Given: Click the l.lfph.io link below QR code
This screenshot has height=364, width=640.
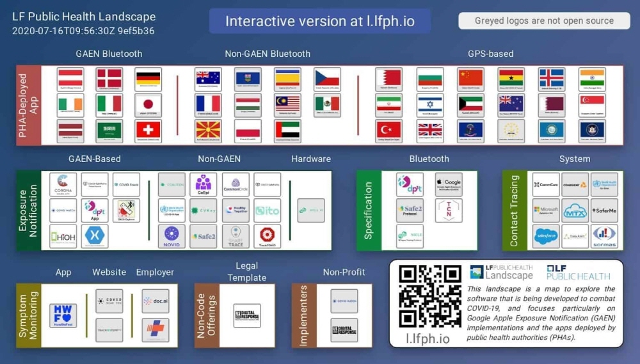Looking at the screenshot, I should coord(428,338).
